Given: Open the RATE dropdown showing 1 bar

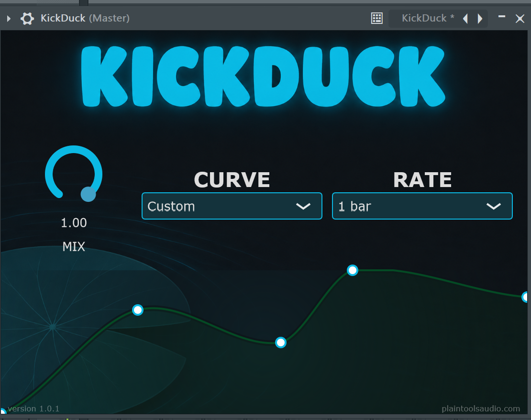Looking at the screenshot, I should tap(422, 206).
